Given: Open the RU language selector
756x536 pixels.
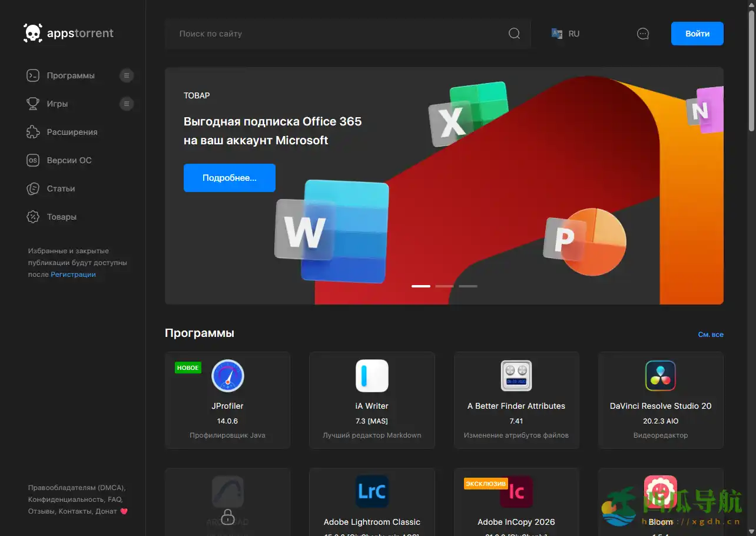Looking at the screenshot, I should [565, 34].
